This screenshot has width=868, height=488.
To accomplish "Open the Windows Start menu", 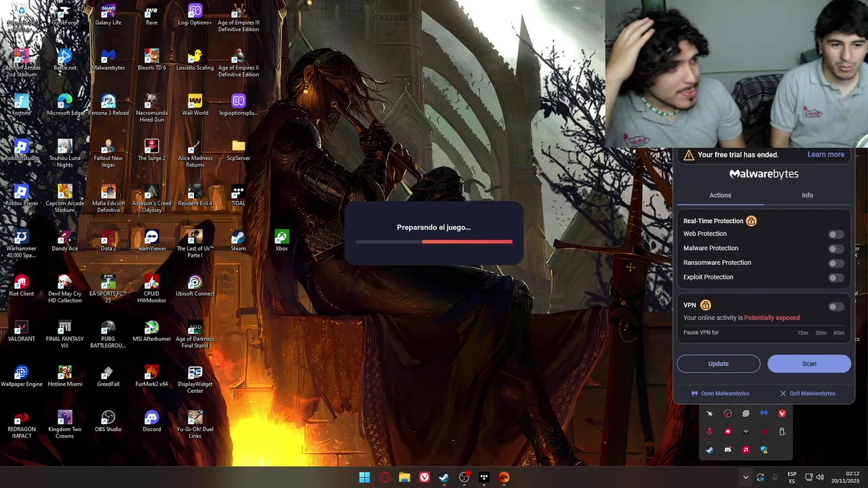I will (x=364, y=477).
